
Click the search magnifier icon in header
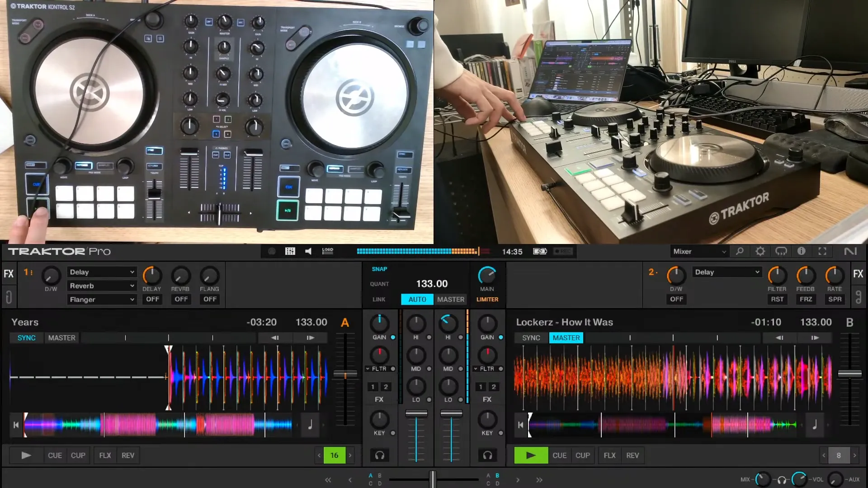click(x=740, y=251)
